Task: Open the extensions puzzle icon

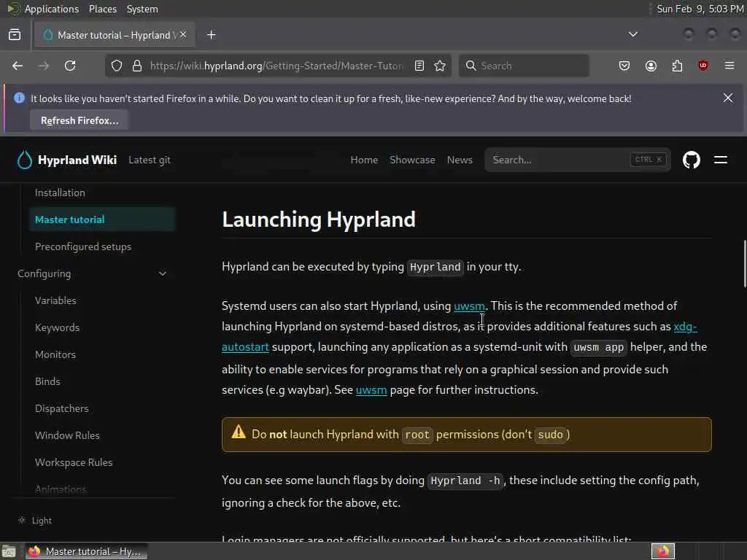Action: pyautogui.click(x=677, y=66)
